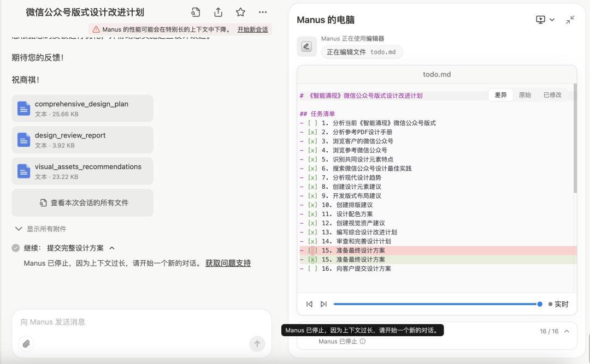Click the conversation title 微信公众号版式设计改进计划
The image size is (590, 364).
click(x=85, y=13)
